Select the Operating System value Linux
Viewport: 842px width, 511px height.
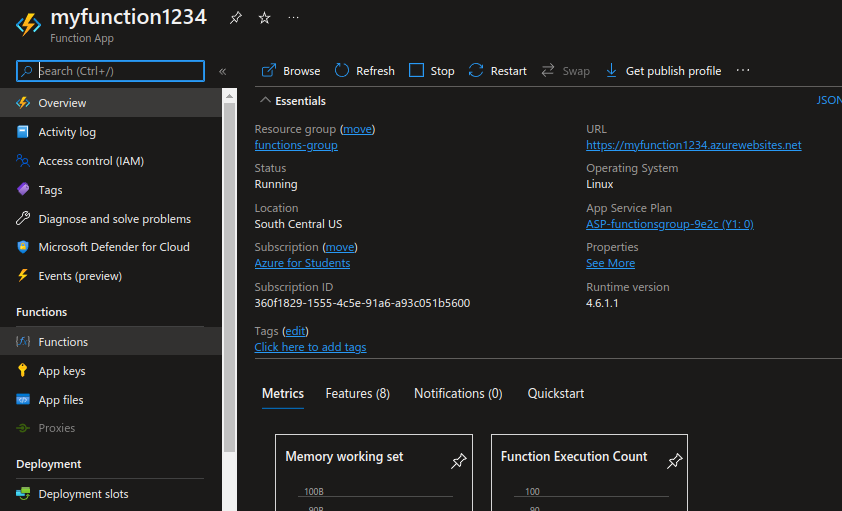[x=599, y=184]
